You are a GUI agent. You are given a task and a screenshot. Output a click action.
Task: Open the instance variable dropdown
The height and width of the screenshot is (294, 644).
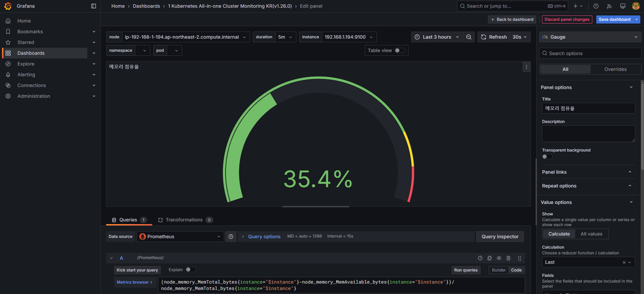[x=349, y=37]
